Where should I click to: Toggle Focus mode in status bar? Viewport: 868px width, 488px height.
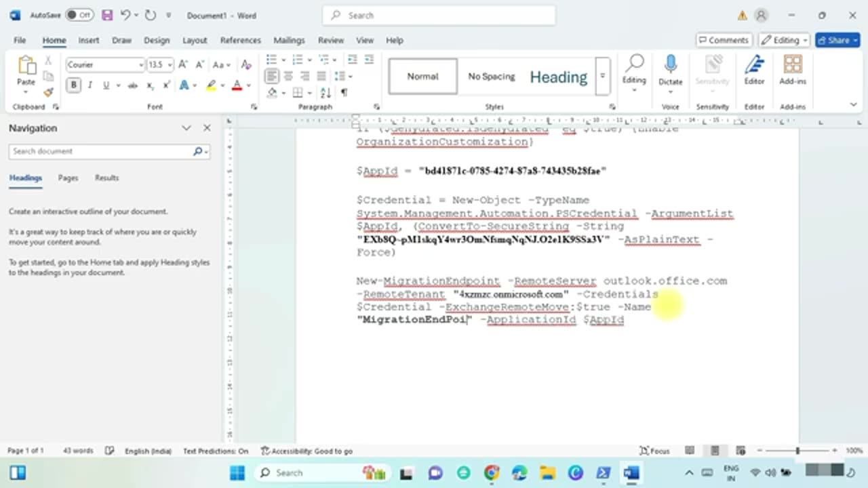click(654, 451)
